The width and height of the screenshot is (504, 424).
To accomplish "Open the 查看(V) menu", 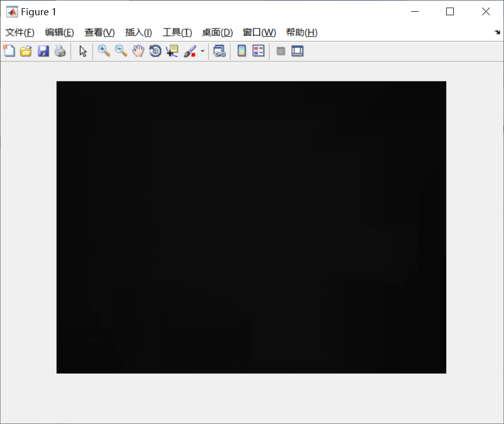I will pos(99,32).
